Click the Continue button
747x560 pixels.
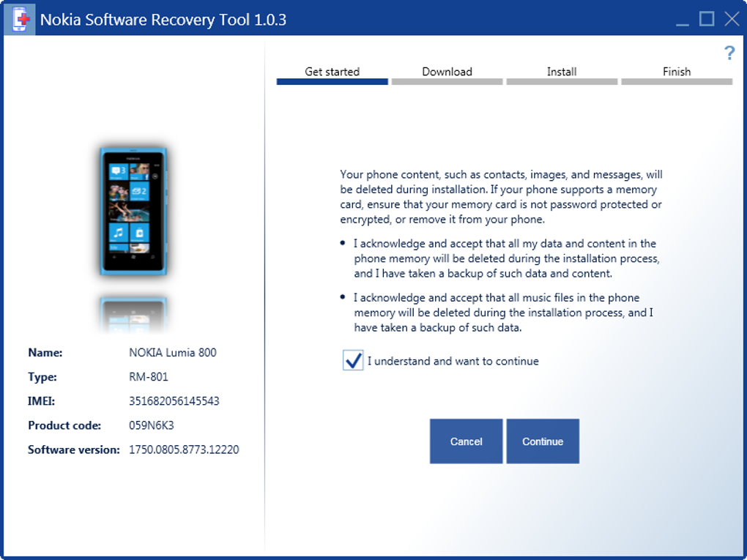click(x=543, y=441)
